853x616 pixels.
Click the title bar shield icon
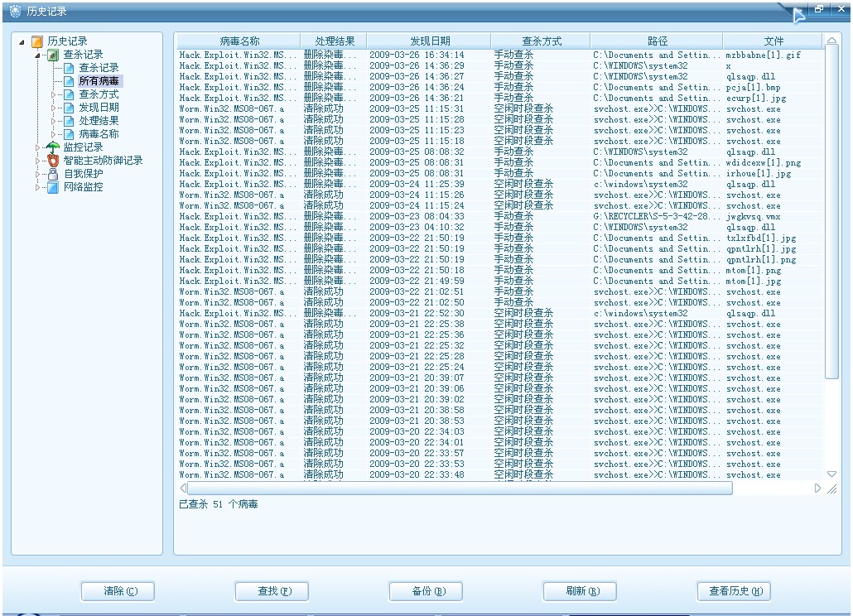click(x=15, y=11)
